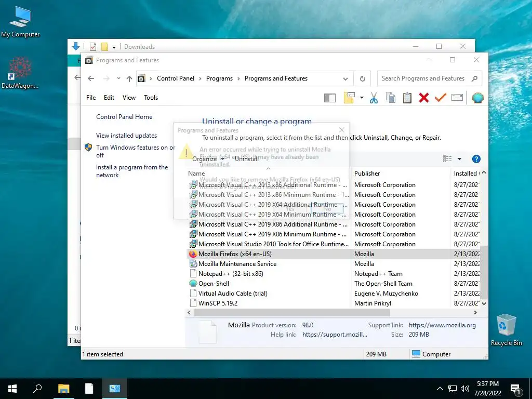Click the https://support.mozill... help link
This screenshot has width=532, height=399.
pos(335,335)
